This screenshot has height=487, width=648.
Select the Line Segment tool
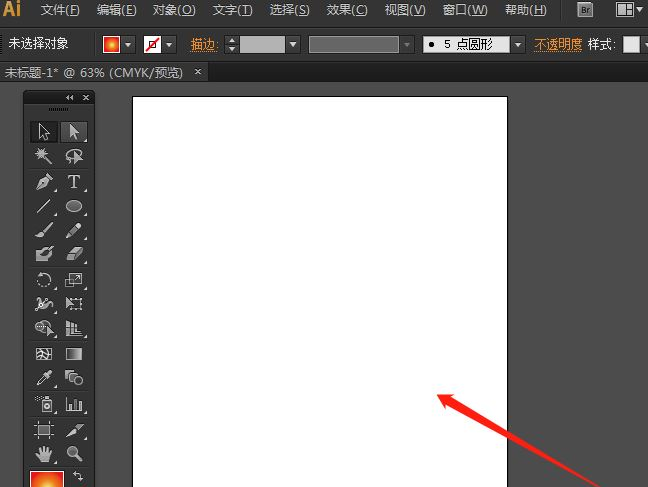44,206
